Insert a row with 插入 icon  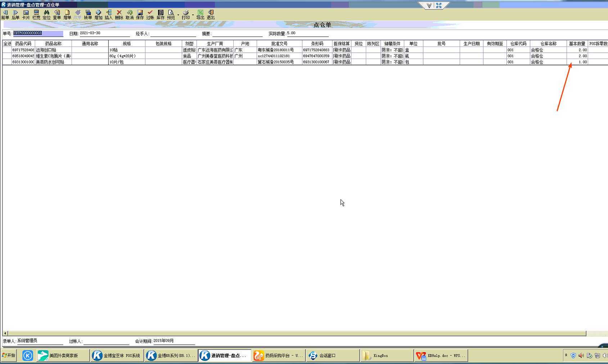coord(109,15)
